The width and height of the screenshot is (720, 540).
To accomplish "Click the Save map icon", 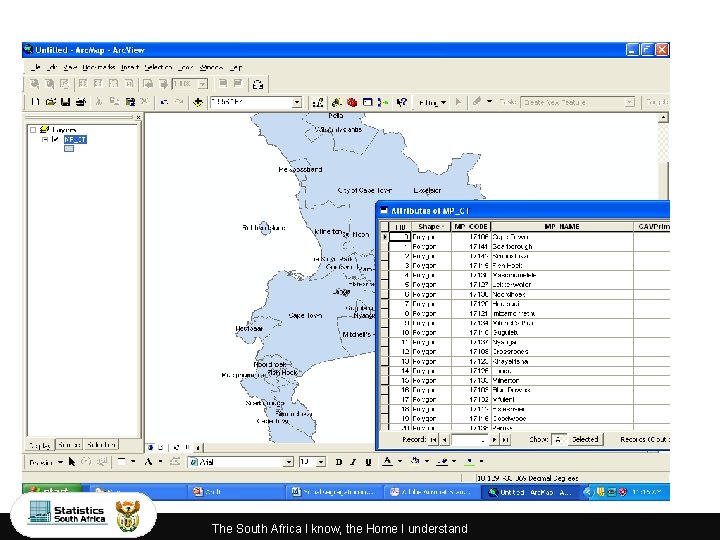I will 66,102.
